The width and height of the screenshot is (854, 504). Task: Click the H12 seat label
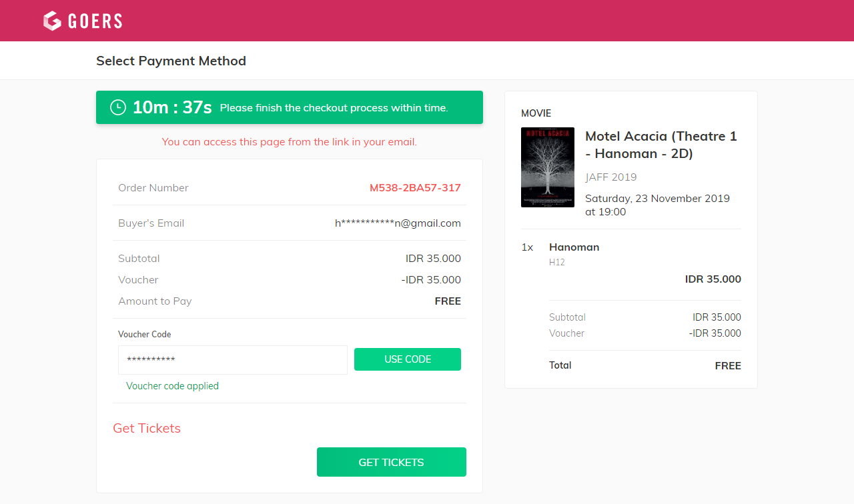pyautogui.click(x=557, y=263)
